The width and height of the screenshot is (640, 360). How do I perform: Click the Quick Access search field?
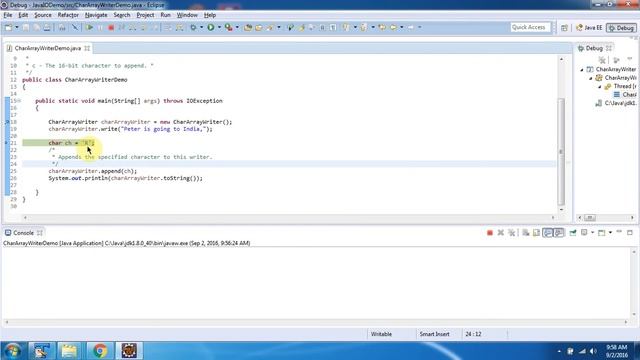coord(530,27)
